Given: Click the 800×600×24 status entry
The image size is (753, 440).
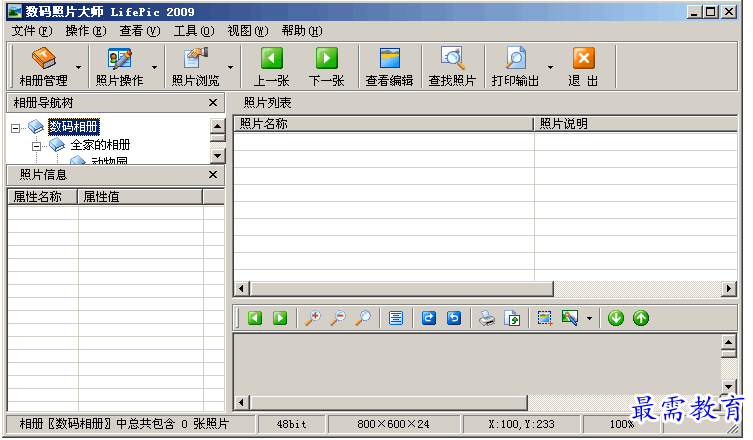Looking at the screenshot, I should (x=393, y=424).
